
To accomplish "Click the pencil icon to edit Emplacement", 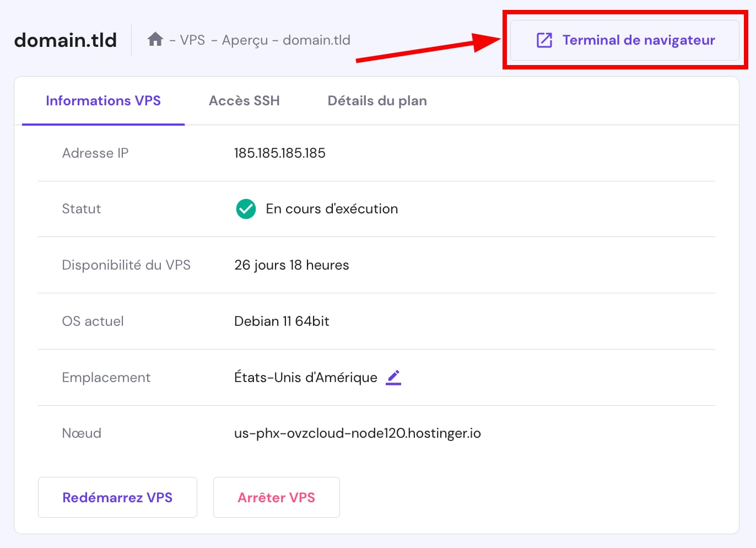I will [x=393, y=377].
